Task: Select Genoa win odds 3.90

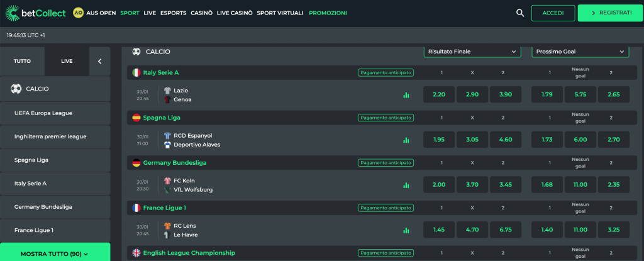Action: point(506,94)
